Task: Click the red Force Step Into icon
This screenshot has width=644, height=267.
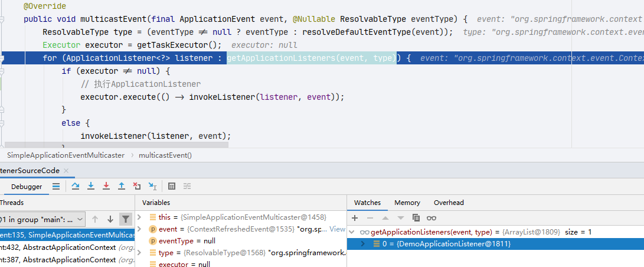Action: tap(106, 186)
